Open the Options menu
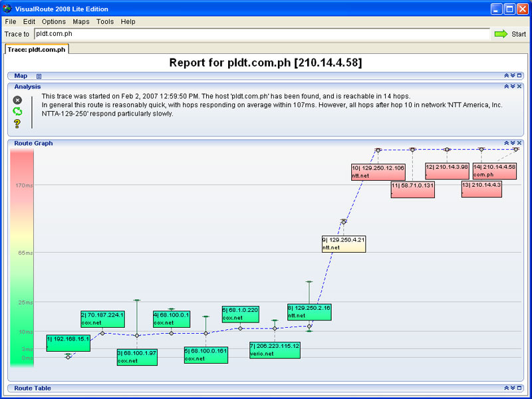The width and height of the screenshot is (532, 399). [x=54, y=22]
